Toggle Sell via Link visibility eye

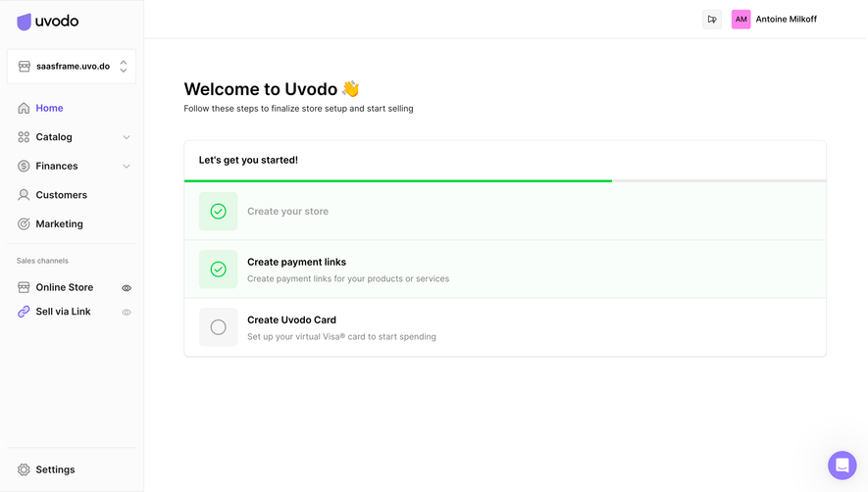127,312
